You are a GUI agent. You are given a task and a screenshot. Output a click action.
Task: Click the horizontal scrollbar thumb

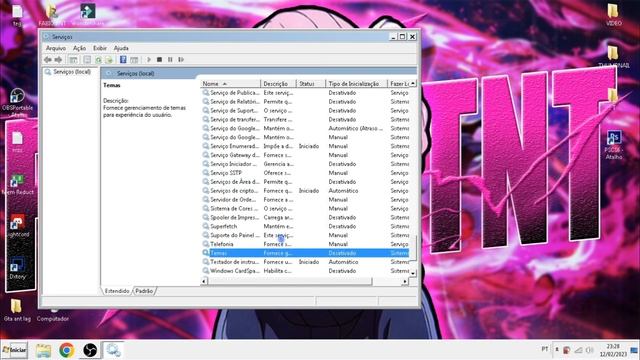[x=290, y=281]
